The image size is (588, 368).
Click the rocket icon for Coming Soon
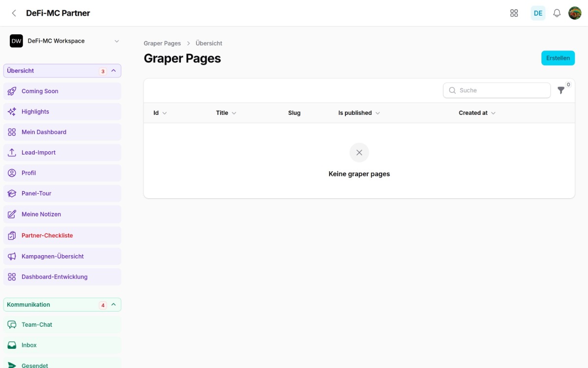click(12, 91)
